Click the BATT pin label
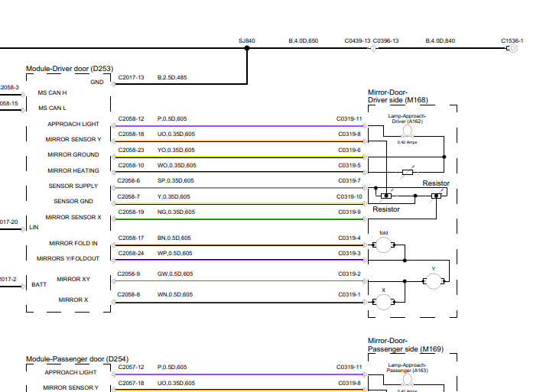The height and width of the screenshot is (392, 543). pyautogui.click(x=39, y=284)
